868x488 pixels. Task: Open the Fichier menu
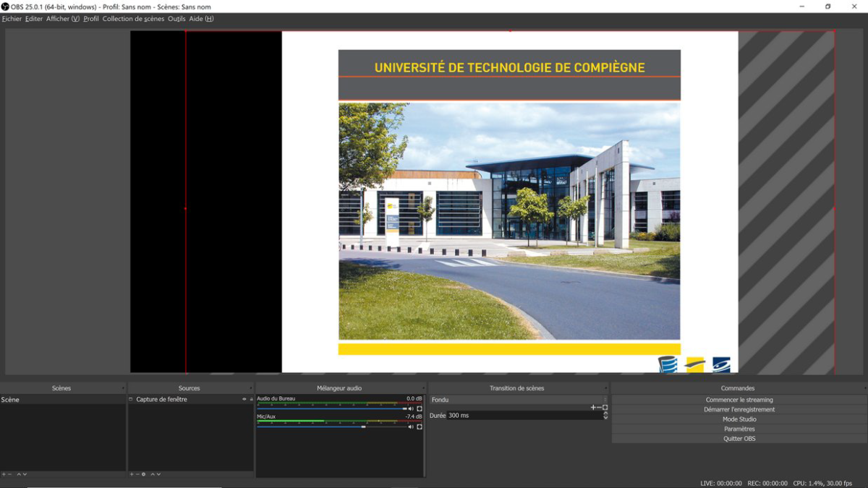pos(12,19)
